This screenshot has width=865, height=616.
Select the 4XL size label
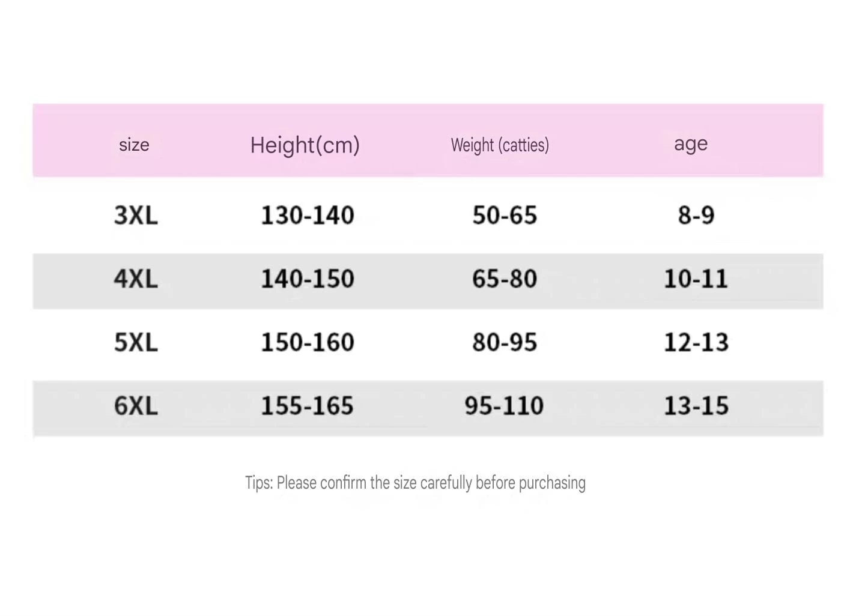point(136,279)
